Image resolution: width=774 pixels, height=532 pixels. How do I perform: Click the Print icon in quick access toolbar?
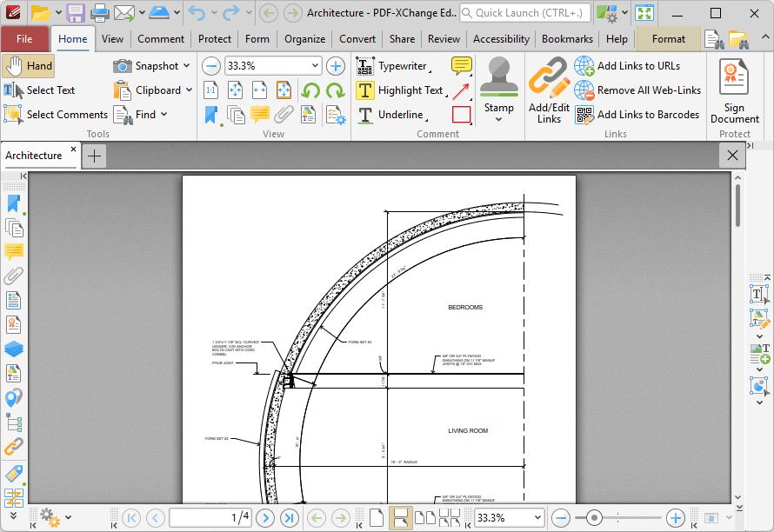point(100,13)
